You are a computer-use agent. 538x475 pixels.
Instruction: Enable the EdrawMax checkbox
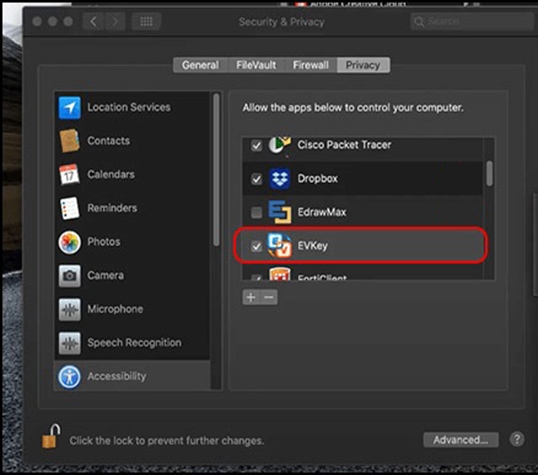click(256, 212)
